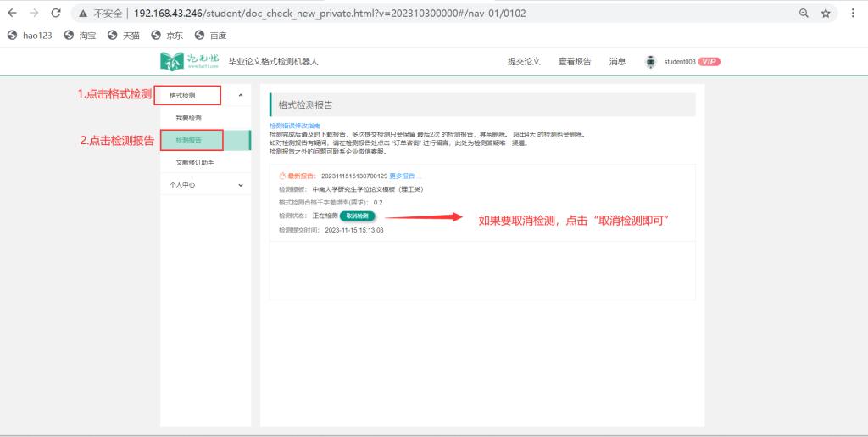The width and height of the screenshot is (868, 437).
Task: Open 消息 in the top navigation
Action: [617, 62]
